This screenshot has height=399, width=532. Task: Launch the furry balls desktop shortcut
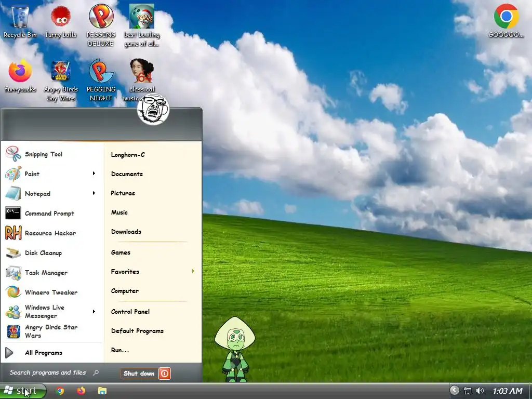(x=61, y=22)
